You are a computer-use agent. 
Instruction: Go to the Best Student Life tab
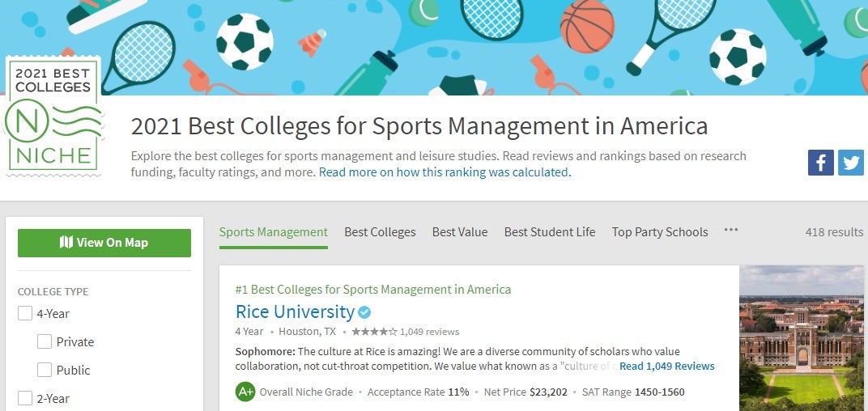click(550, 231)
